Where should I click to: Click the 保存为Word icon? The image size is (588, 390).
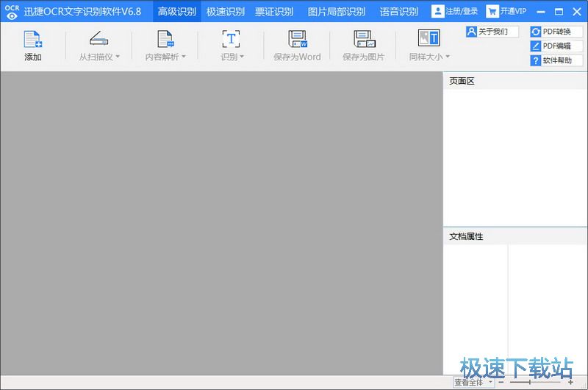click(x=297, y=40)
